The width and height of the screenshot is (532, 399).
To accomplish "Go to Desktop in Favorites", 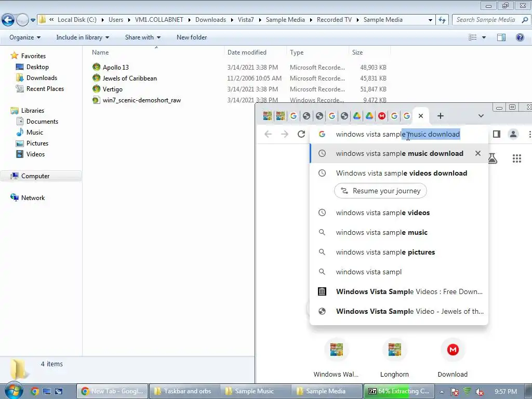I will [37, 67].
